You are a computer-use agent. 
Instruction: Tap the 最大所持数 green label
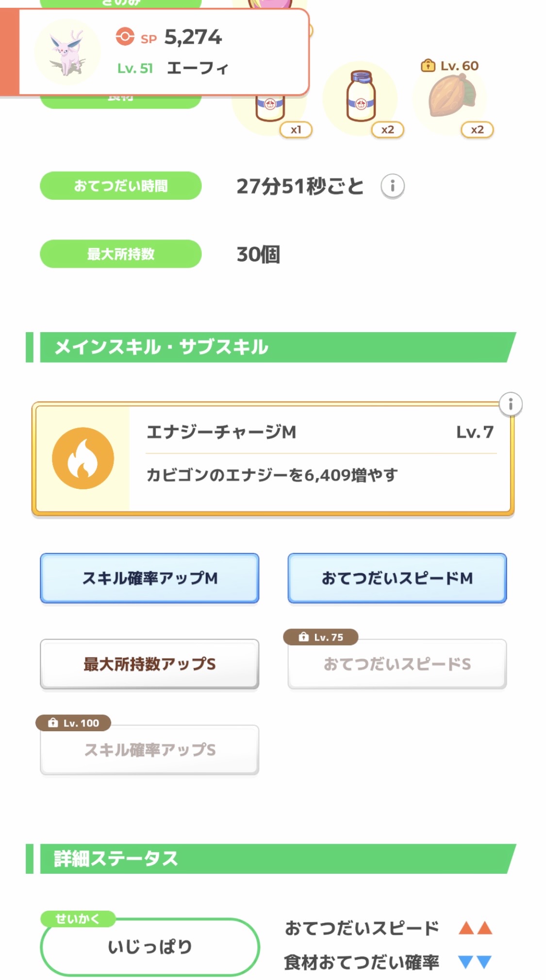point(120,254)
